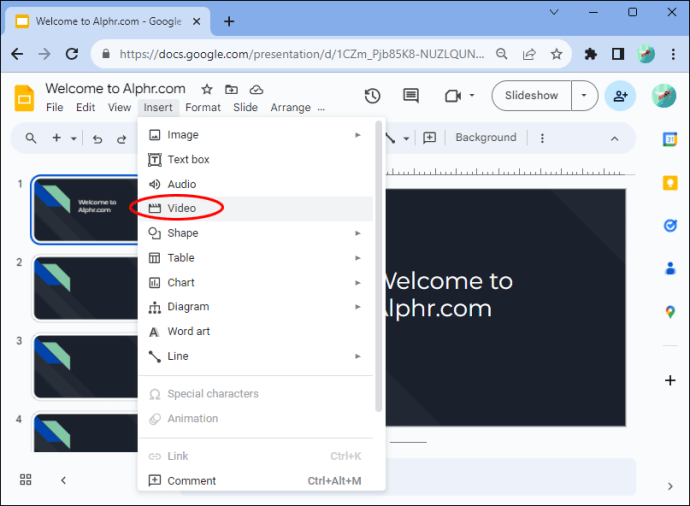Open Google Keep side panel icon
The width and height of the screenshot is (690, 506).
click(670, 183)
